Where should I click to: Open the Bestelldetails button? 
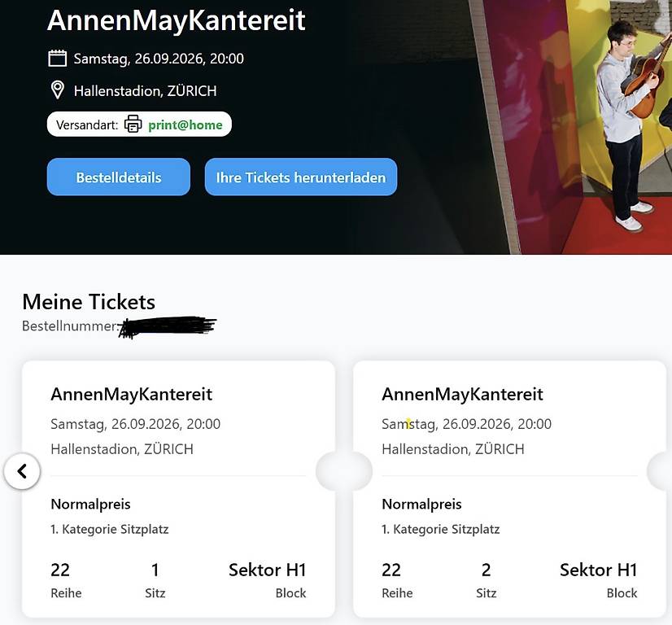coord(119,177)
